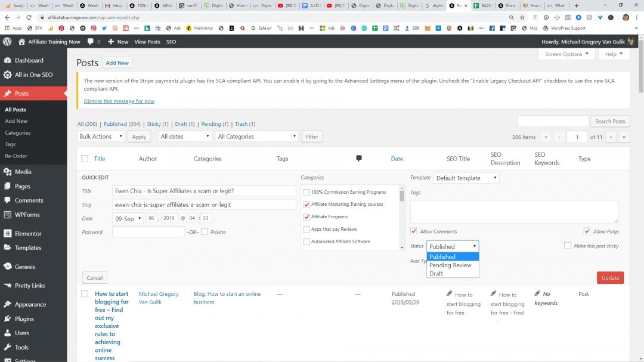
Task: Click the Tags text area
Action: pyautogui.click(x=514, y=211)
